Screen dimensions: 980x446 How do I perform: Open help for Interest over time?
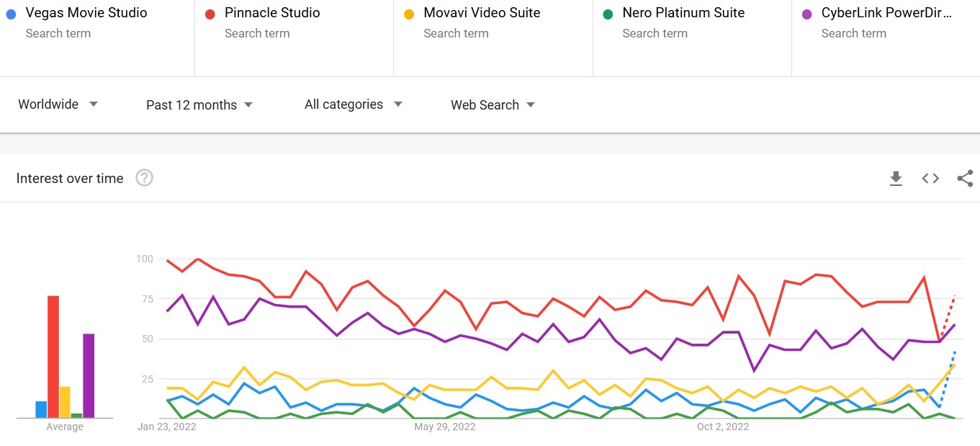[x=145, y=178]
